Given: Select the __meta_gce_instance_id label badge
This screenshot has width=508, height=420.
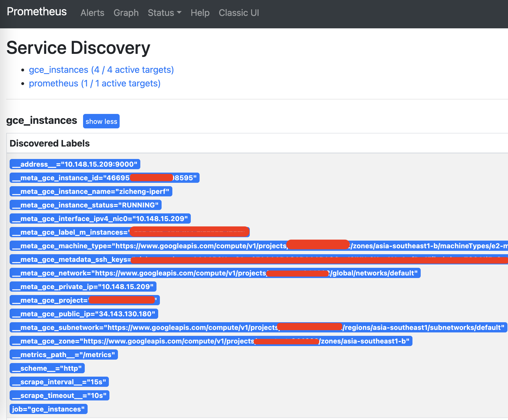Looking at the screenshot, I should tap(105, 178).
